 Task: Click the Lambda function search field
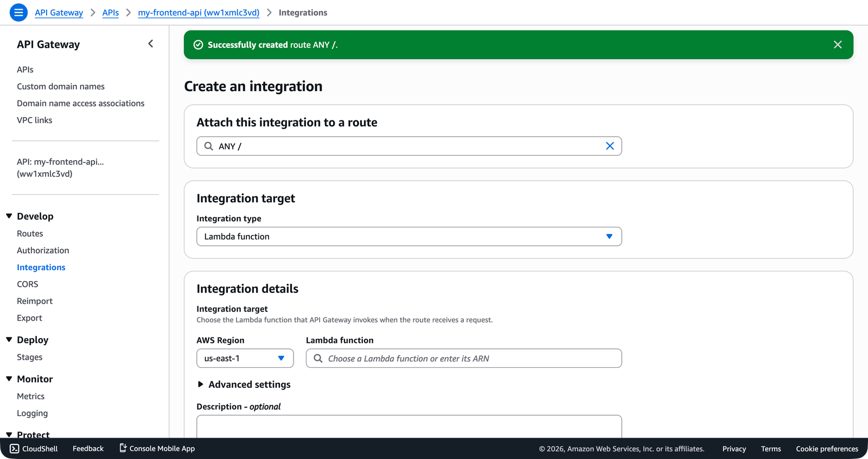[464, 358]
